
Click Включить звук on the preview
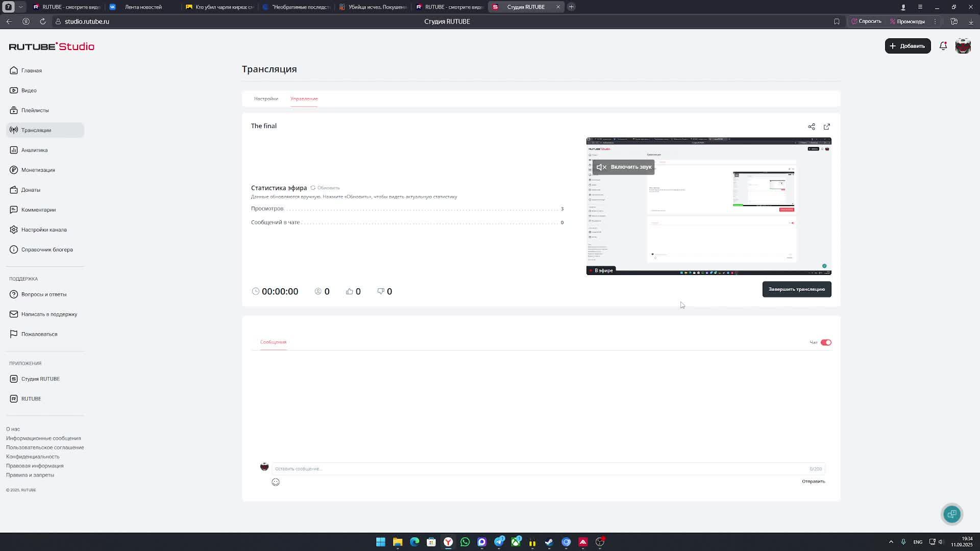point(624,167)
